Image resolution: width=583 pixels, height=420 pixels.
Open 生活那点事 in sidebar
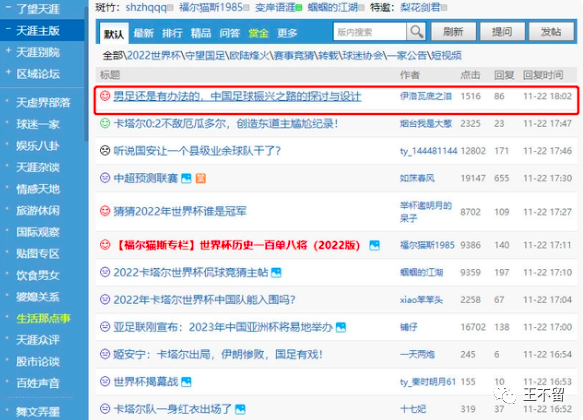click(43, 318)
